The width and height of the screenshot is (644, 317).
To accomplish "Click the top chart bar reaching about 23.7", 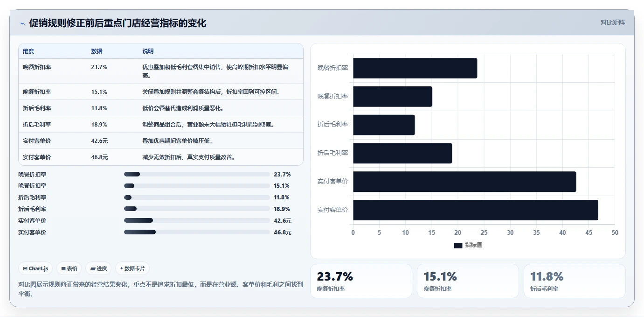I will [x=415, y=68].
